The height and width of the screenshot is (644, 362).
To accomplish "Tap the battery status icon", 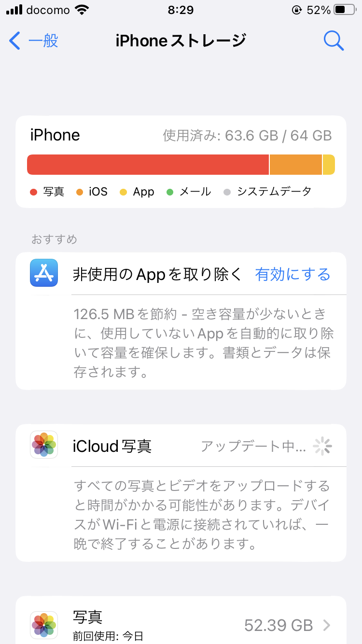I will pyautogui.click(x=347, y=10).
